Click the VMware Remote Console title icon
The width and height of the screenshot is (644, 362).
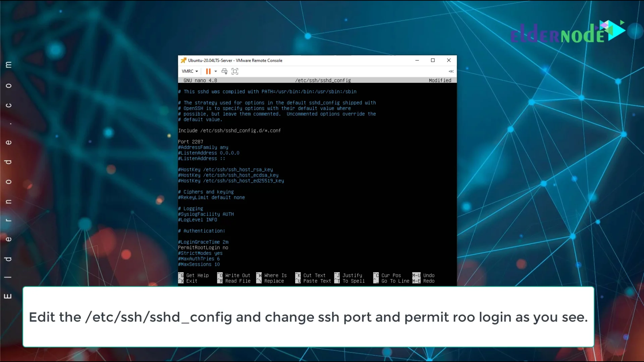pyautogui.click(x=183, y=60)
